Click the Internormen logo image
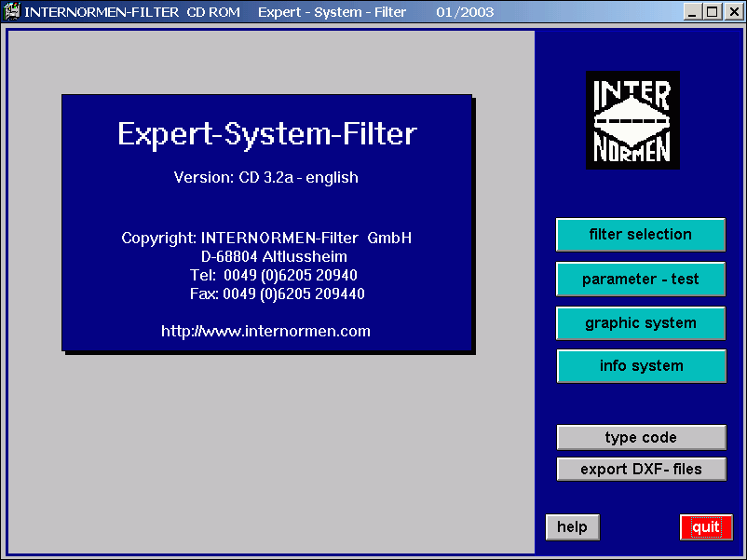This screenshot has height=560, width=747. pos(632,120)
